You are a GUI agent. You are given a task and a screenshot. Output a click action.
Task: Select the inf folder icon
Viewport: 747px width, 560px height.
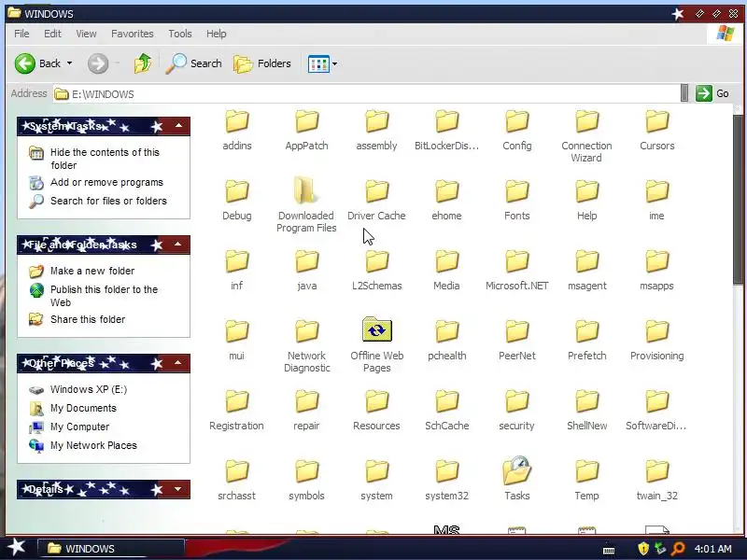237,261
